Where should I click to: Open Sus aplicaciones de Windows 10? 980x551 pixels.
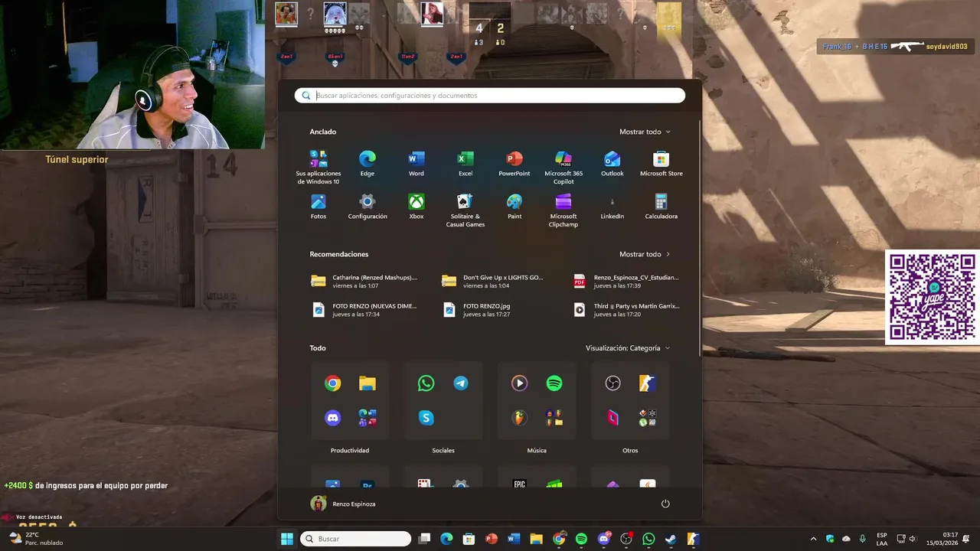coord(318,168)
